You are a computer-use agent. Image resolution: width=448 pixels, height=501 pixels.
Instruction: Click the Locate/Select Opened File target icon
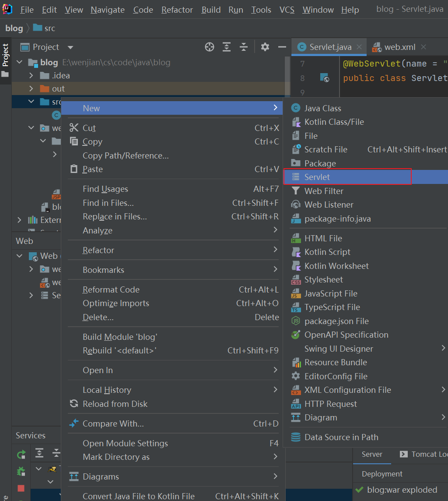pyautogui.click(x=209, y=47)
